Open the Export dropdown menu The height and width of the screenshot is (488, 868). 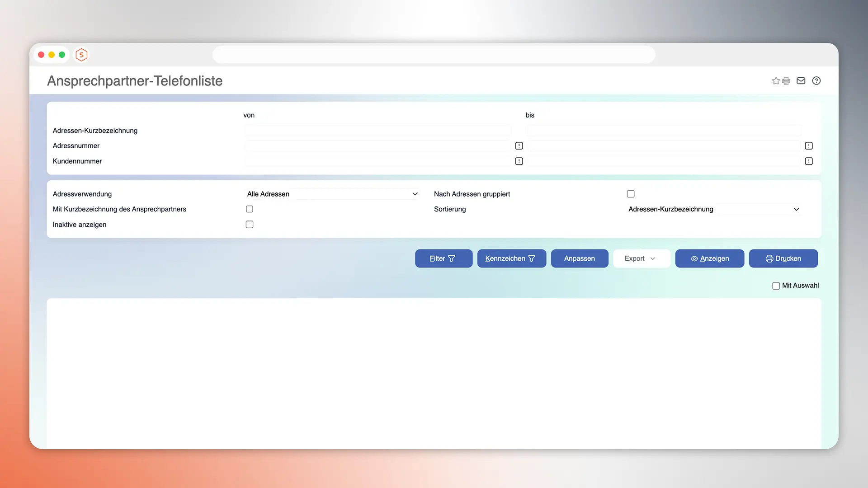(641, 258)
